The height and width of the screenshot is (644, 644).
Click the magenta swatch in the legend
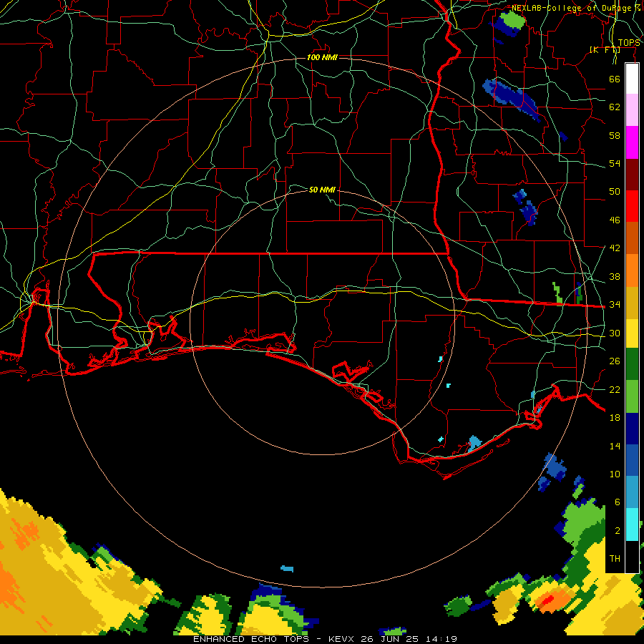632,142
